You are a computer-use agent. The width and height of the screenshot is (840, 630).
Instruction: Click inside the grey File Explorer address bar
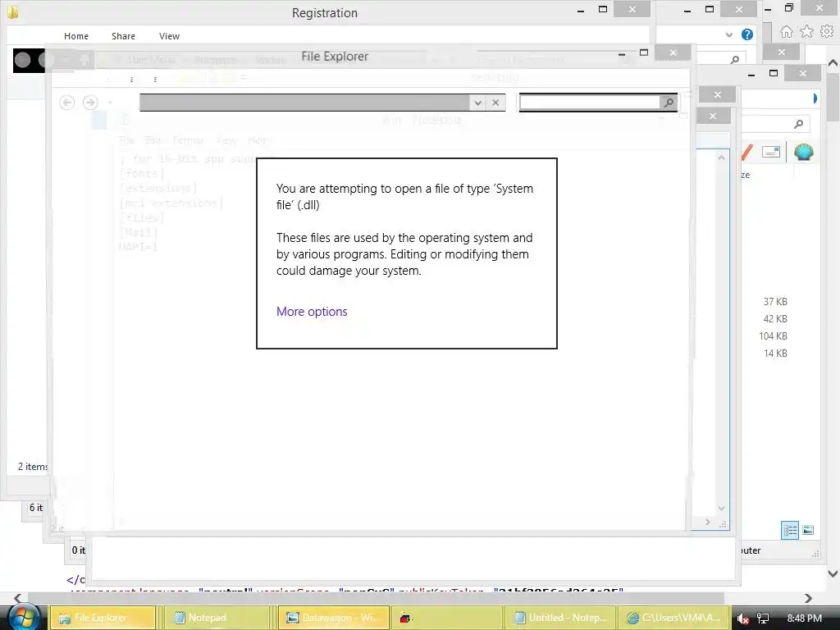(x=304, y=103)
